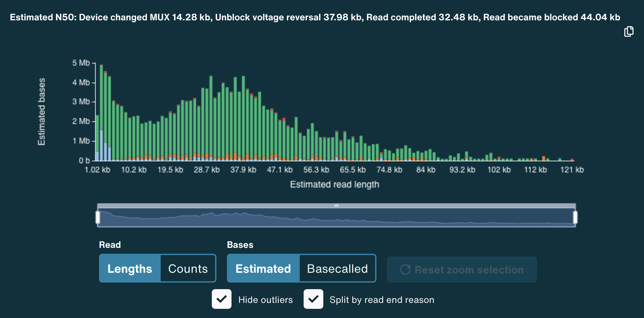The width and height of the screenshot is (644, 318).
Task: Switch Bases display to Basecalled
Action: click(337, 268)
